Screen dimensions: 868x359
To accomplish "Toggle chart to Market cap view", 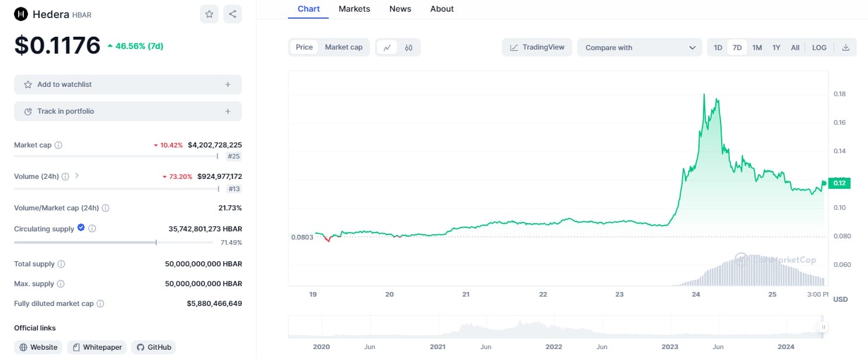I will coord(343,47).
